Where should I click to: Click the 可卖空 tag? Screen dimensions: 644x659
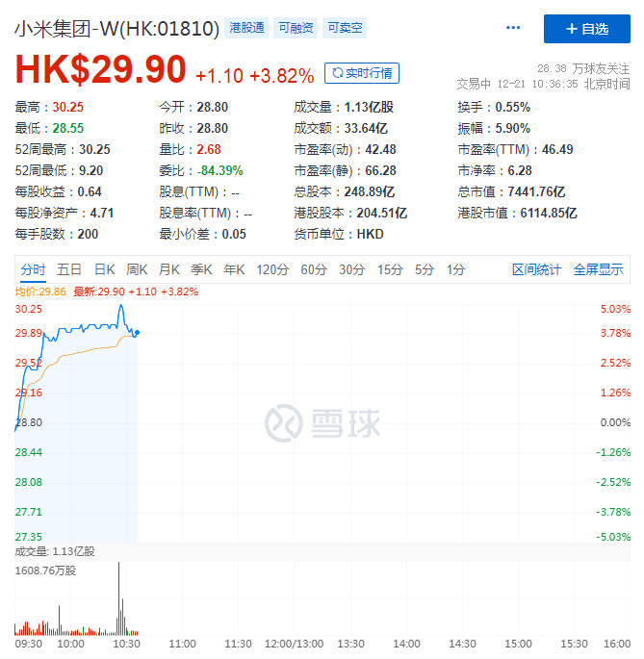pyautogui.click(x=345, y=28)
